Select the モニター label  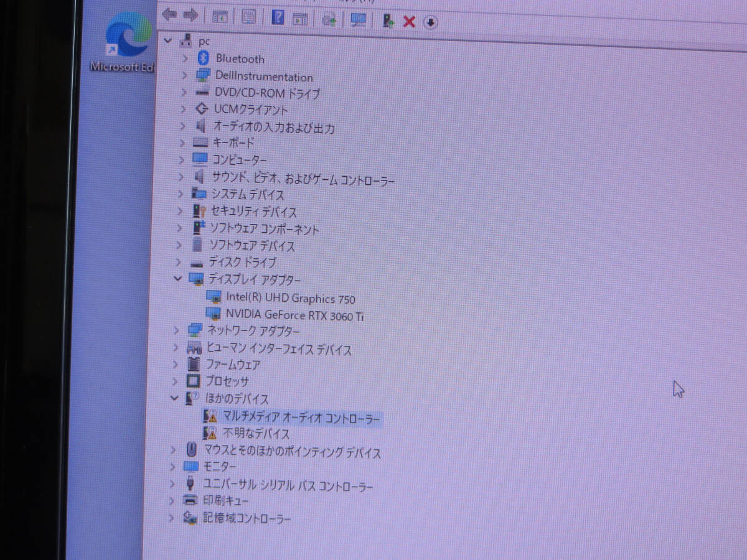[x=220, y=467]
